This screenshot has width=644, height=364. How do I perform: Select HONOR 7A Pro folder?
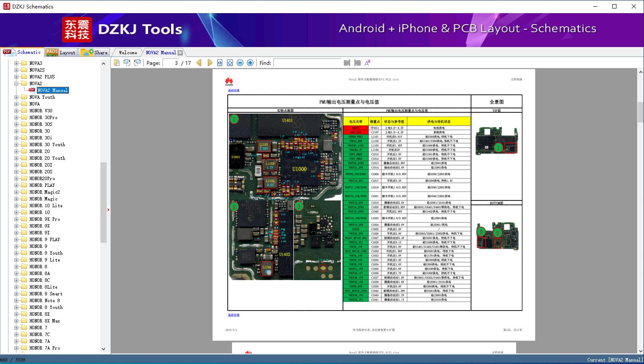[x=44, y=348]
